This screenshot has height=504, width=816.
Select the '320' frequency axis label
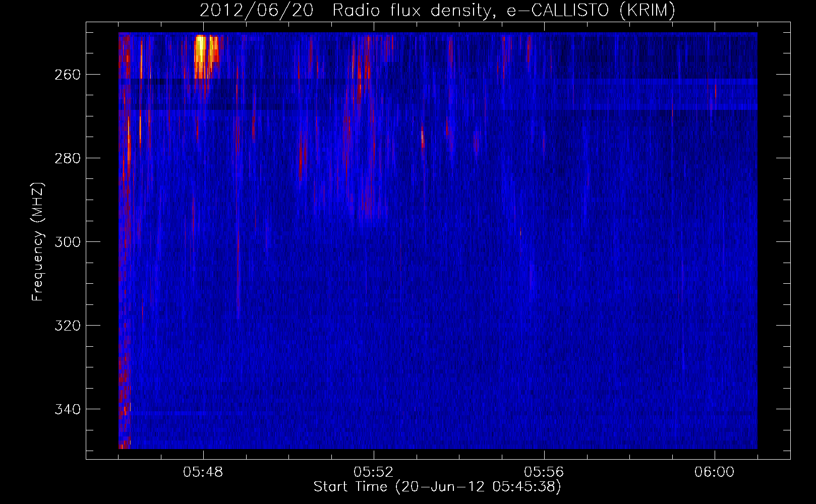click(x=68, y=326)
